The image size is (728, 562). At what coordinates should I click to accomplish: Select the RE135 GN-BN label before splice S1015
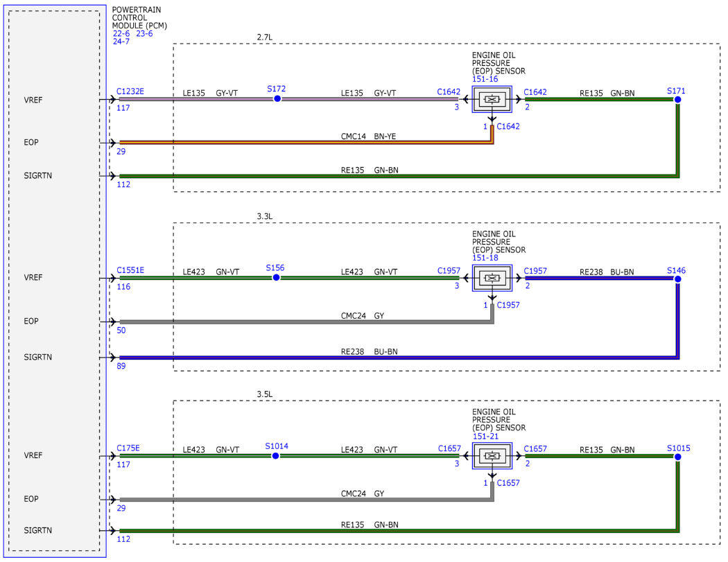[607, 450]
